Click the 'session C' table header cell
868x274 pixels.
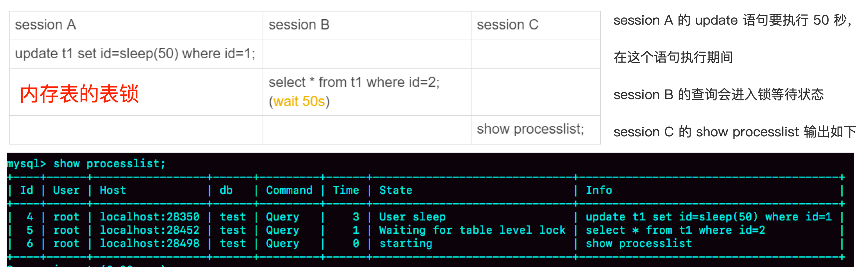tap(507, 25)
